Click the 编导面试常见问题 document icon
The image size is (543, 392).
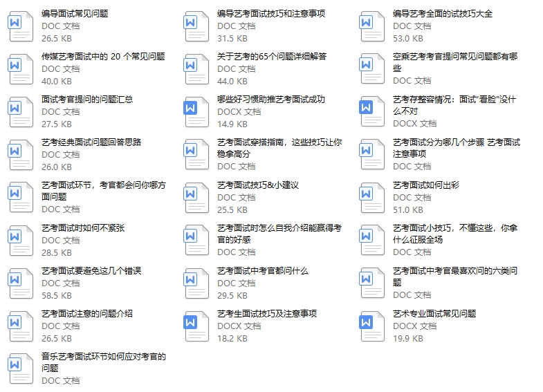click(x=20, y=26)
